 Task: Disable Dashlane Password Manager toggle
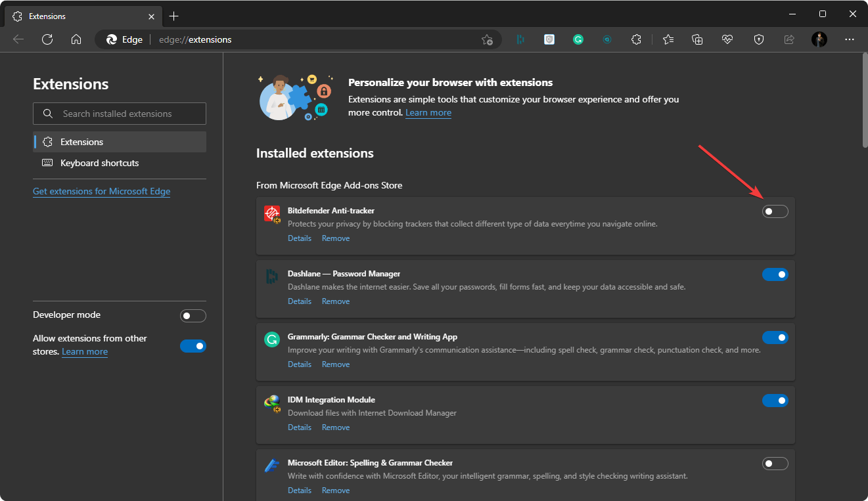[x=775, y=274]
